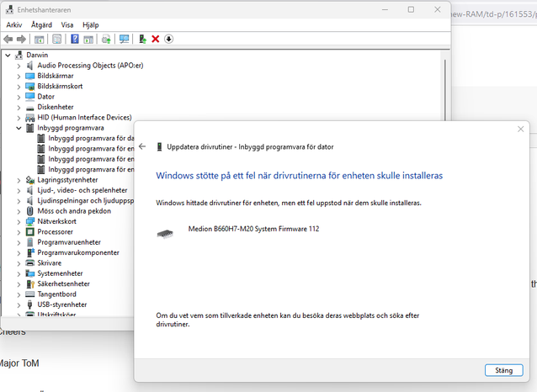The width and height of the screenshot is (537, 392).
Task: Click the back arrow in update dialog
Action: [x=142, y=146]
